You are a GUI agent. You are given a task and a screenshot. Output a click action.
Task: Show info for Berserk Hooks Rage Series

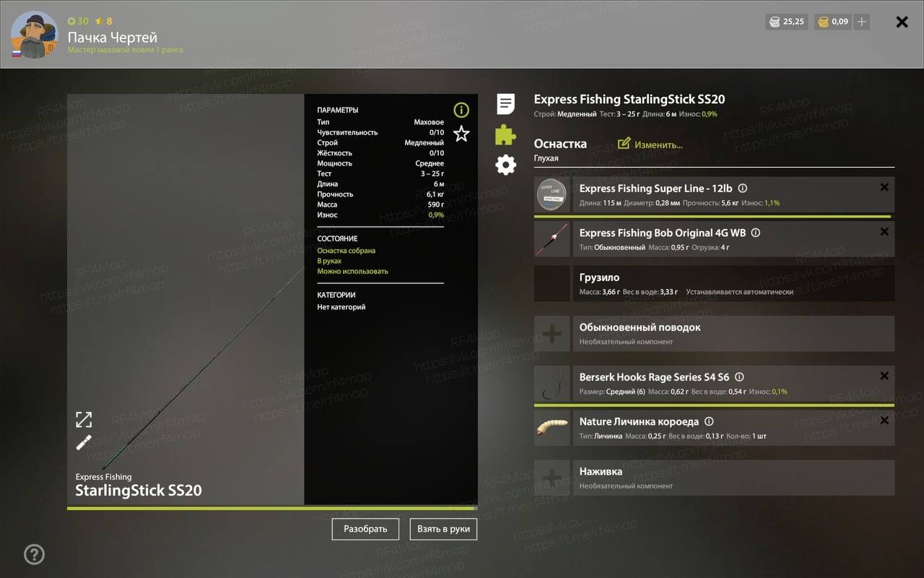[739, 377]
